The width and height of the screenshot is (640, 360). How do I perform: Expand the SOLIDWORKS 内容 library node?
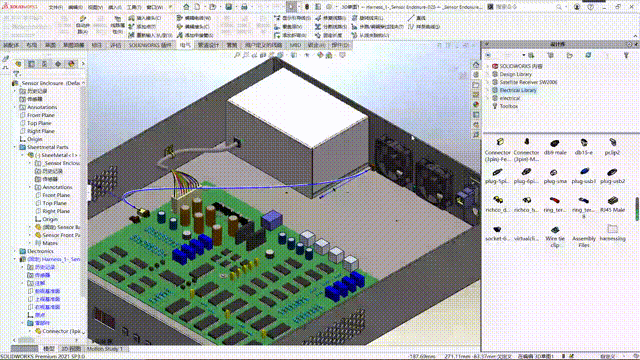pos(487,66)
